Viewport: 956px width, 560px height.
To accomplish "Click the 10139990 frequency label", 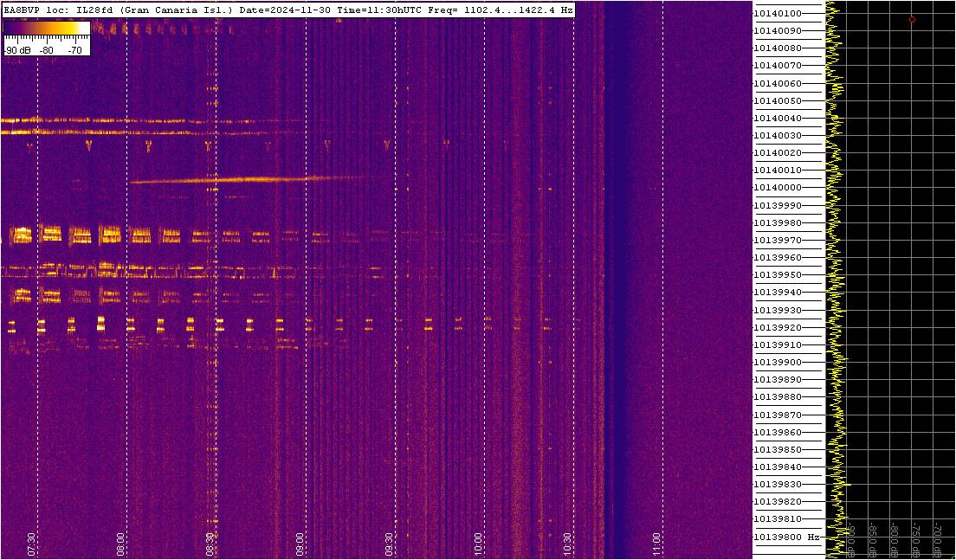I will [778, 205].
